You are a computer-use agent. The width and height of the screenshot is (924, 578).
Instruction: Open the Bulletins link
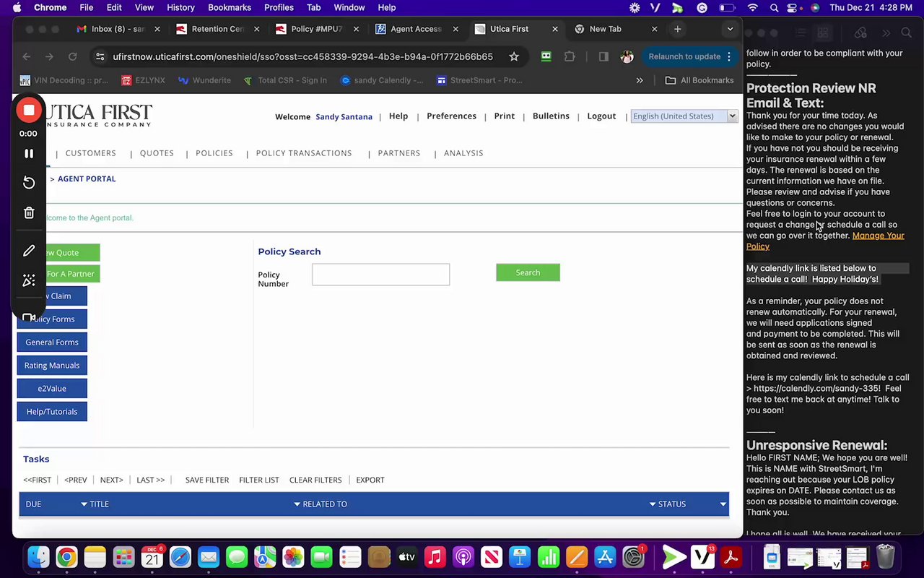(x=551, y=116)
